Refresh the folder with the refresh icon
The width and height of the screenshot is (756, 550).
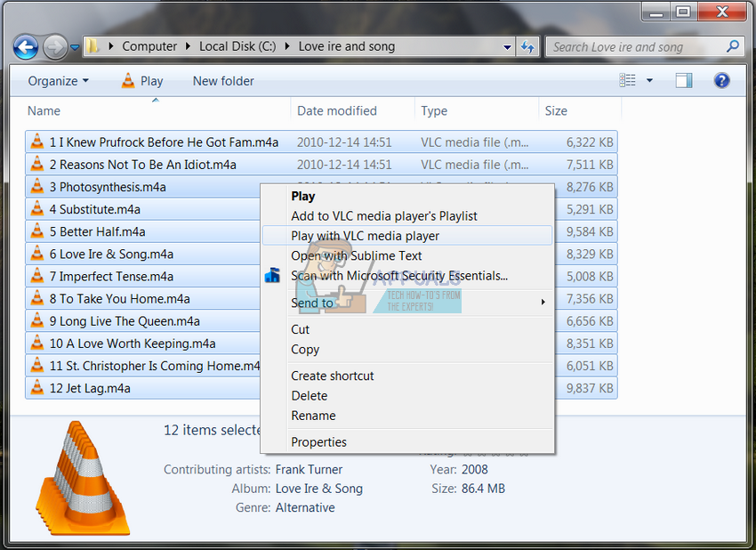[x=528, y=47]
